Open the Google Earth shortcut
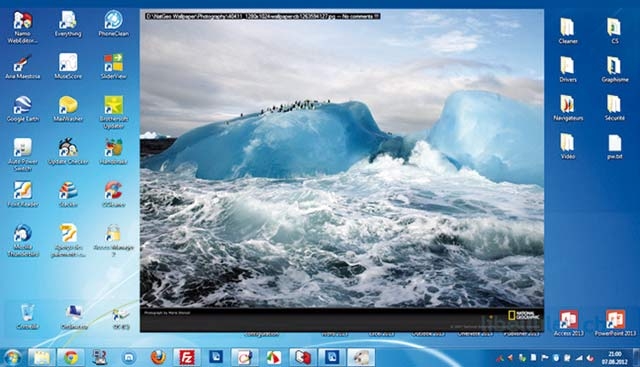 tap(22, 109)
